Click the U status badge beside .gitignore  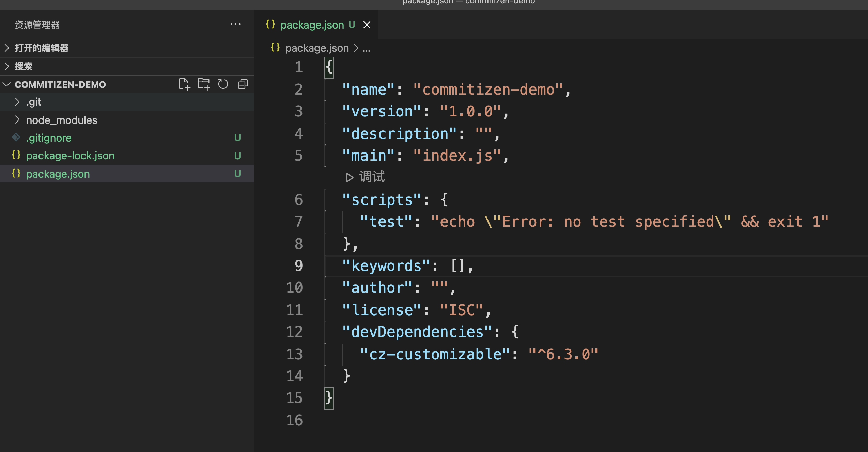click(x=237, y=138)
